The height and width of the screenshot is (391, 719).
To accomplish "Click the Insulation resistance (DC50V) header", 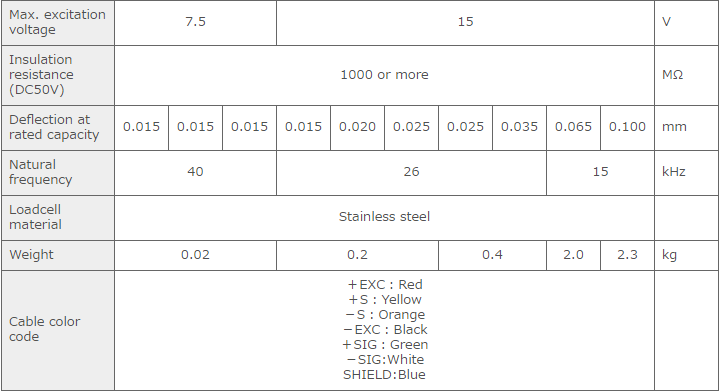I will pyautogui.click(x=58, y=75).
